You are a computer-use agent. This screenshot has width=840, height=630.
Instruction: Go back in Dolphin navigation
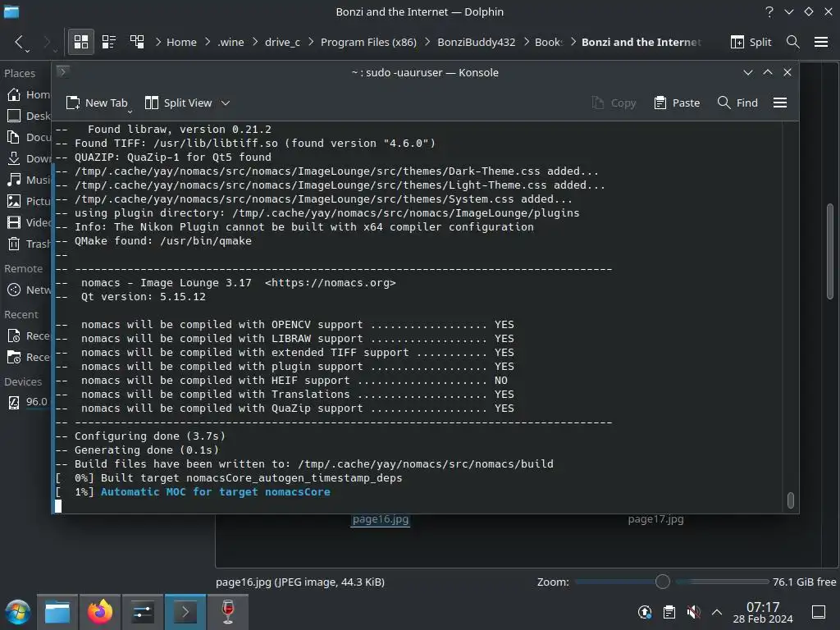click(x=20, y=42)
